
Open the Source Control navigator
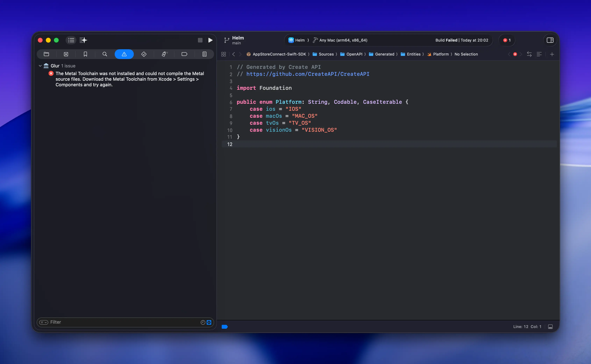point(66,54)
